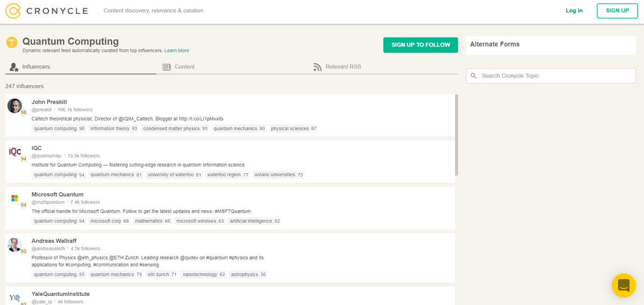Viewport: 644px width, 305px height.
Task: Click the microsoft corp 68 tag
Action: (109, 221)
